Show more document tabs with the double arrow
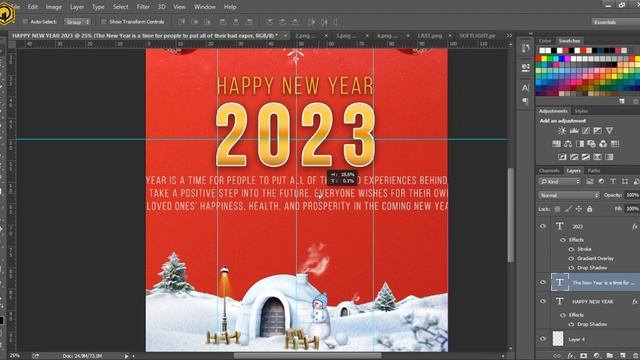Screen dimensions: 640x360 [x=509, y=36]
